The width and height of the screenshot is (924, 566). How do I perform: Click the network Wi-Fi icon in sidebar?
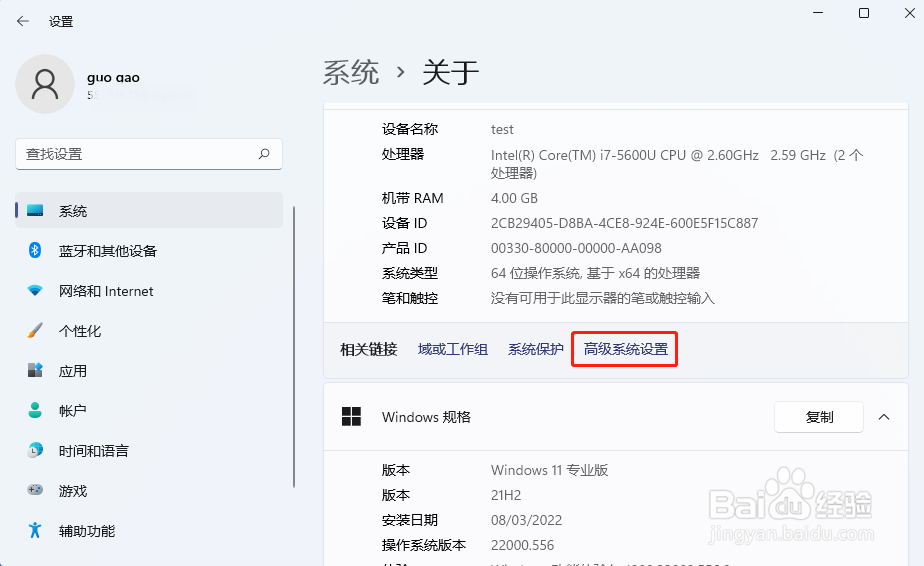click(x=35, y=291)
